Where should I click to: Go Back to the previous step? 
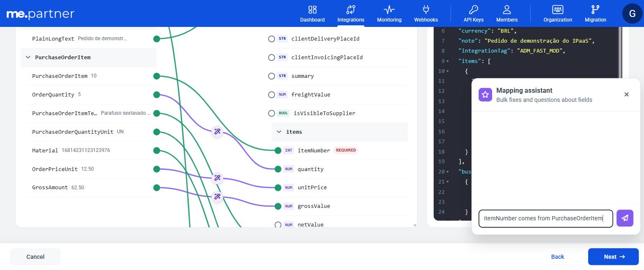click(557, 257)
